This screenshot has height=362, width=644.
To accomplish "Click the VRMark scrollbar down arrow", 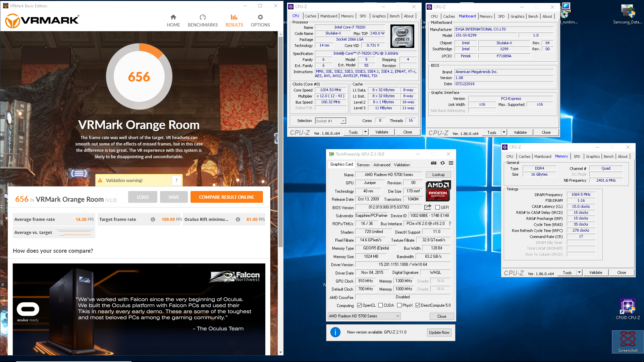I will [280, 352].
